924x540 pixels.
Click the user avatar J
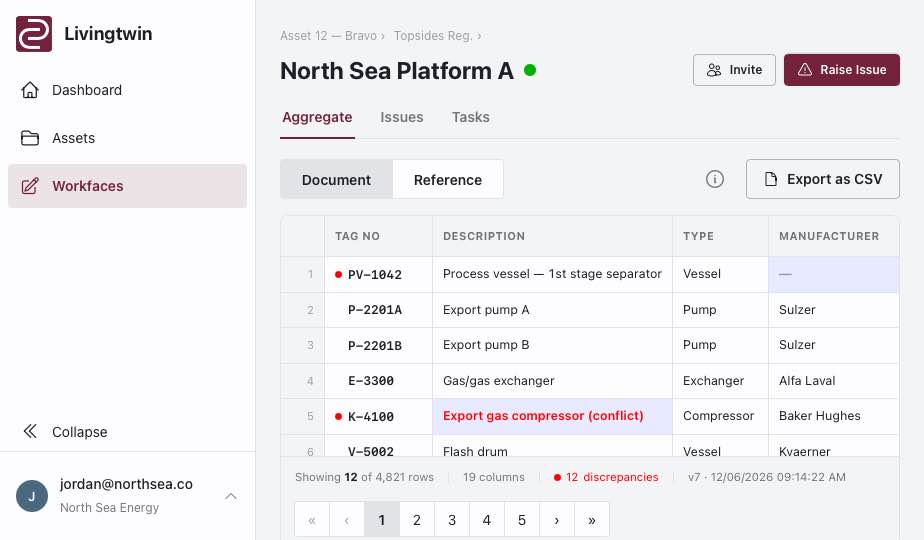coord(32,496)
